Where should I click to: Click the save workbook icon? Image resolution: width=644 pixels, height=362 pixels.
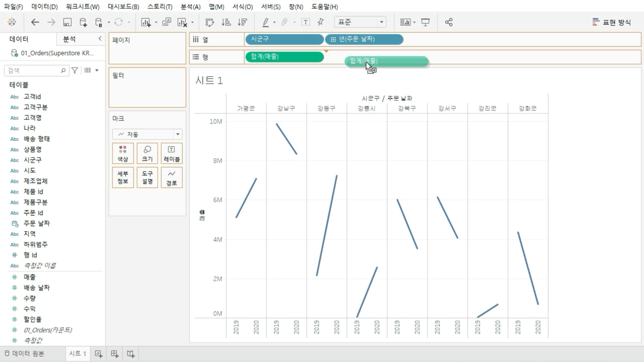(x=67, y=22)
